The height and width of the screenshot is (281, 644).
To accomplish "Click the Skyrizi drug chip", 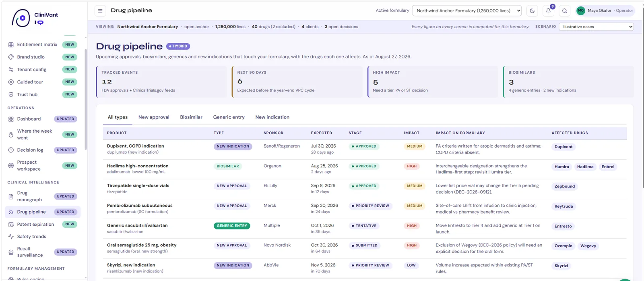I will point(561,266).
